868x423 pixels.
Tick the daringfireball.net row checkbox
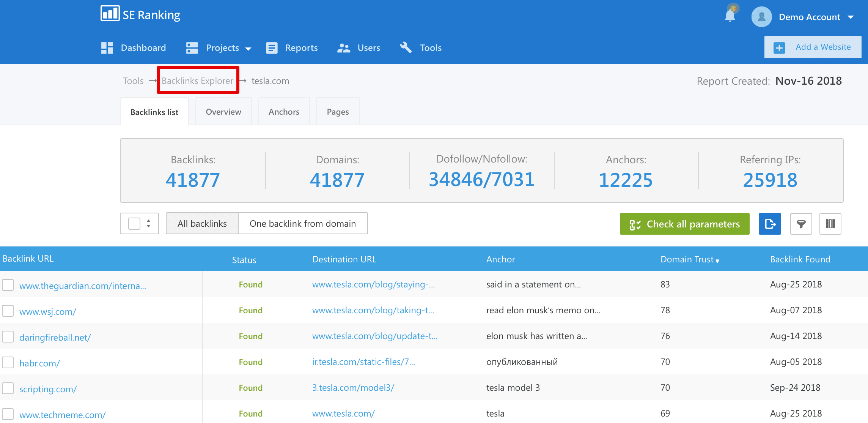tap(8, 336)
